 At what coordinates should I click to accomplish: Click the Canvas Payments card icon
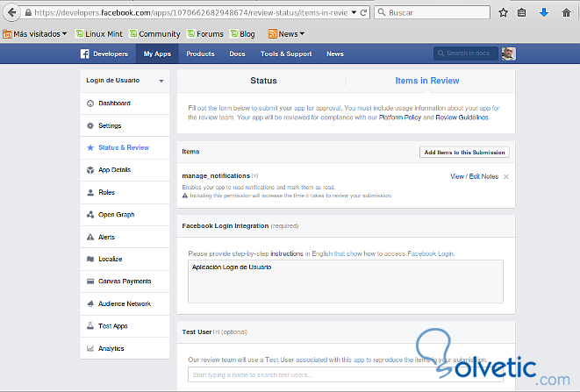pyautogui.click(x=90, y=282)
